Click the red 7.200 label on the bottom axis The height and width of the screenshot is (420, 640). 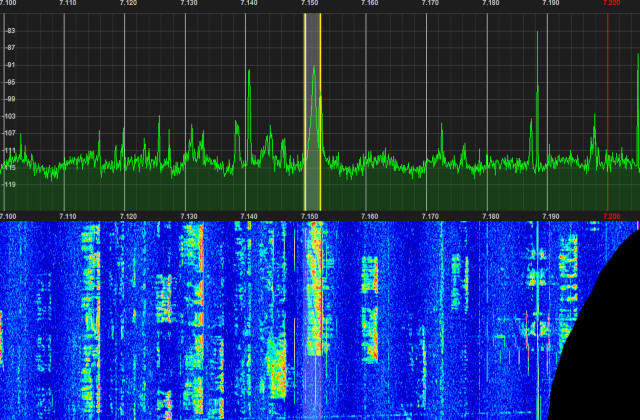(612, 216)
